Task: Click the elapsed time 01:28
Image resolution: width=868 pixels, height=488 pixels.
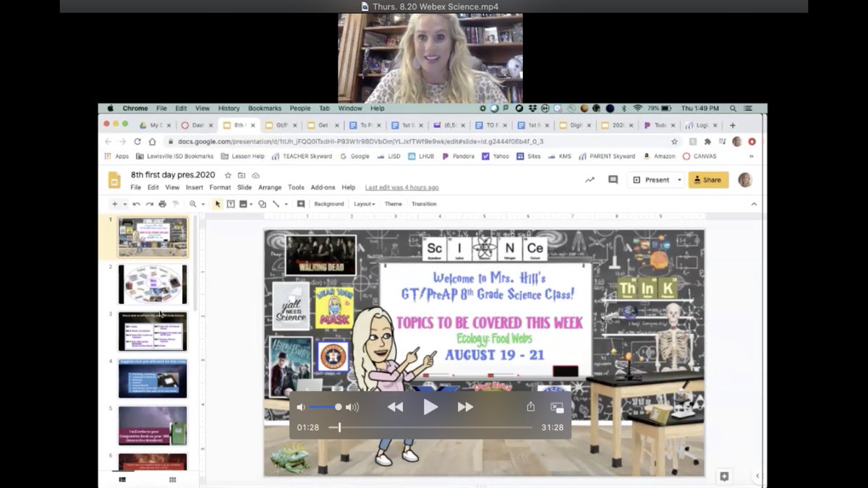Action: (x=308, y=427)
